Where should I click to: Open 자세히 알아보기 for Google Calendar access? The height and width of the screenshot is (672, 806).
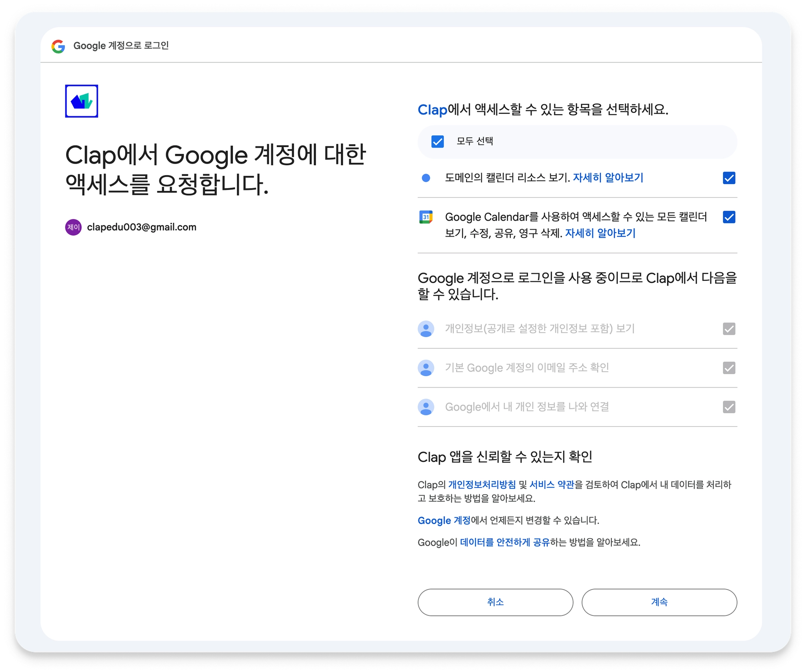tap(601, 233)
